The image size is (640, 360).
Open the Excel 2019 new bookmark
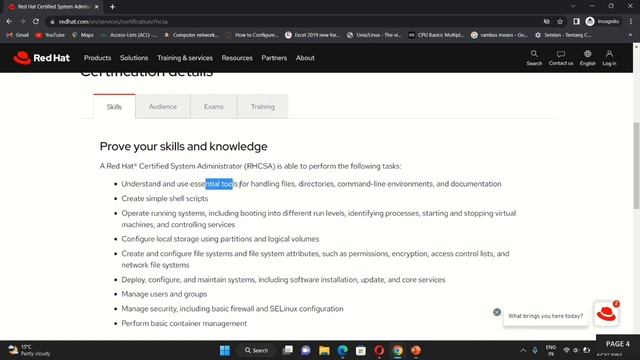313,35
